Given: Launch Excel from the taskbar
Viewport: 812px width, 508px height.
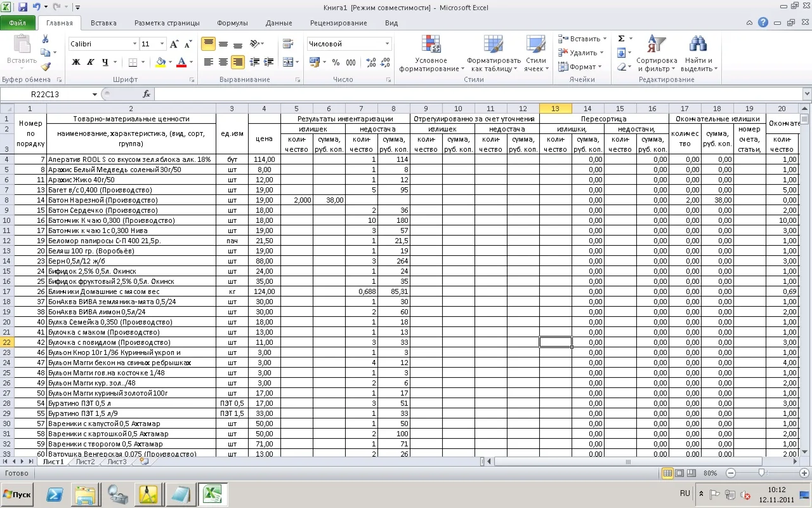Looking at the screenshot, I should 213,493.
